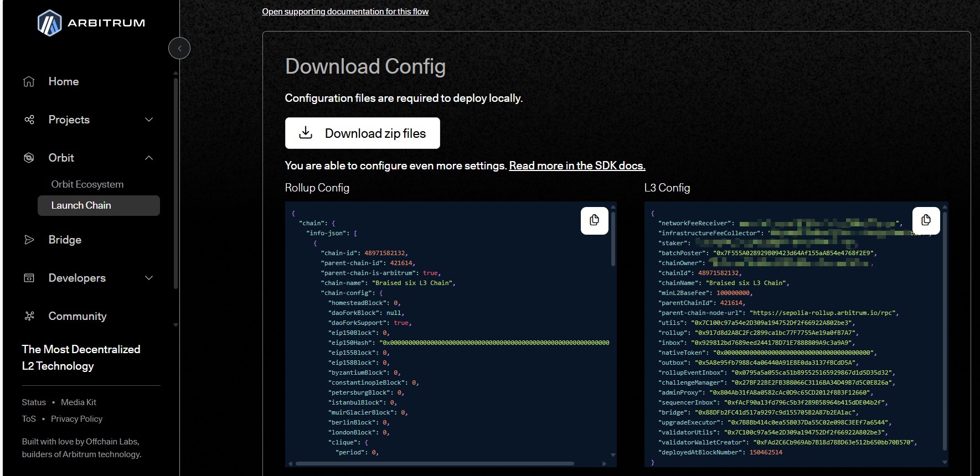Click the "upgradeExecutor" address line
Image resolution: width=980 pixels, height=476 pixels.
click(775, 422)
